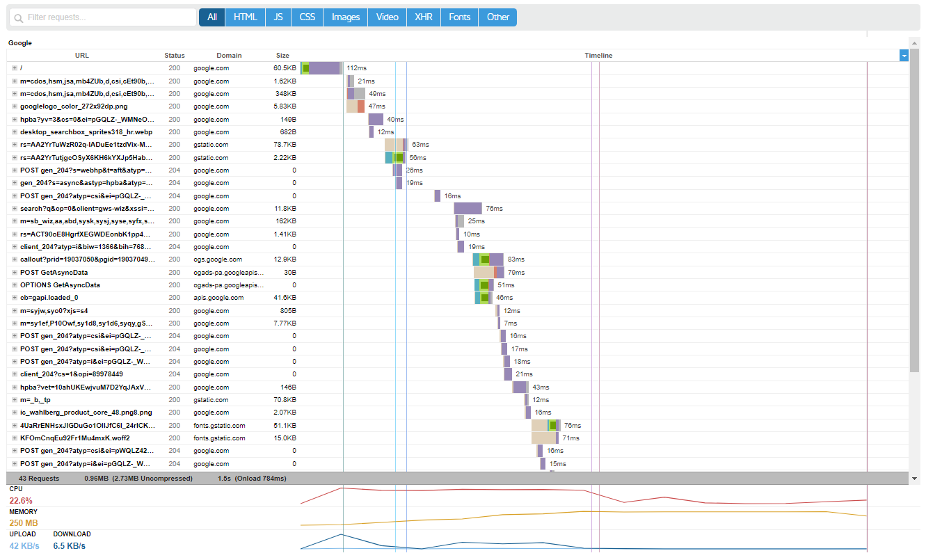926x560 pixels.
Task: Filter requests by XHR
Action: pyautogui.click(x=424, y=17)
